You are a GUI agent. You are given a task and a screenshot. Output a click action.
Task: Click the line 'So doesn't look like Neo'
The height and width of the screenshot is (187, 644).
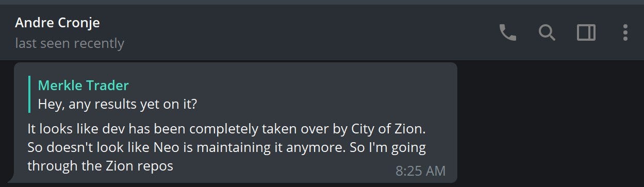[x=226, y=147]
